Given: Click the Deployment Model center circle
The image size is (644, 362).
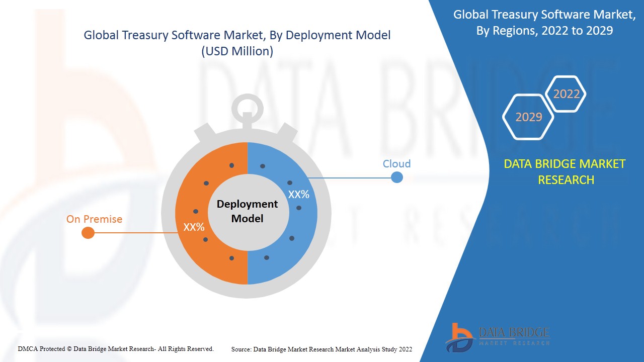Looking at the screenshot, I should click(x=247, y=211).
